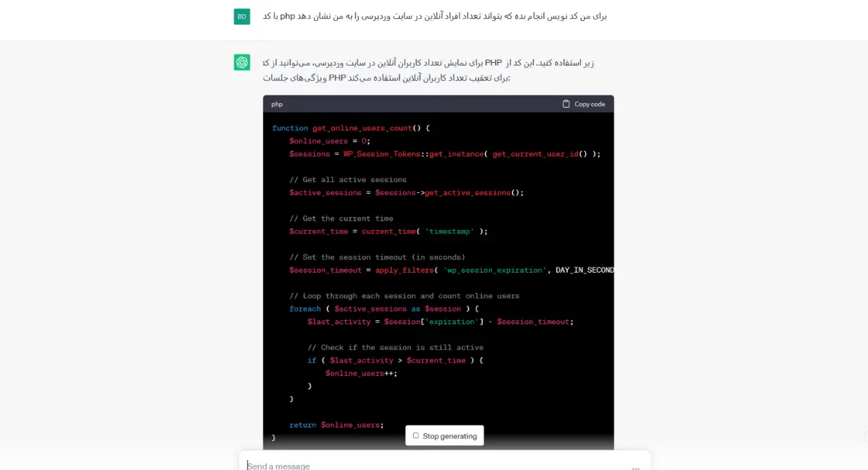The height and width of the screenshot is (470, 868).
Task: Click Copy code button
Action: [x=584, y=104]
